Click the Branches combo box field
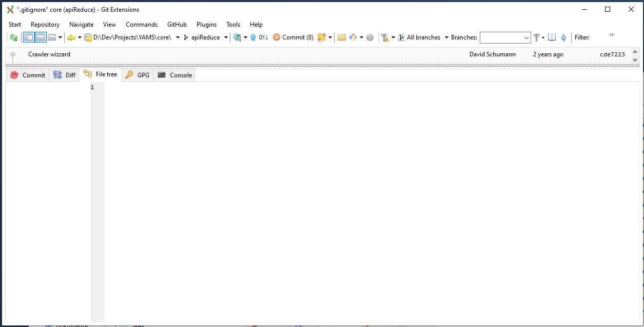 pyautogui.click(x=505, y=37)
